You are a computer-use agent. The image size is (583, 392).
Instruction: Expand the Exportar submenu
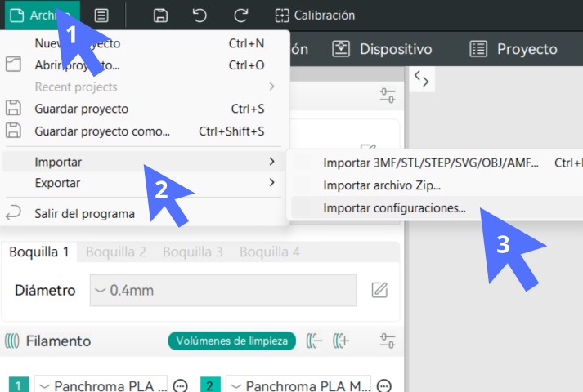[144, 183]
